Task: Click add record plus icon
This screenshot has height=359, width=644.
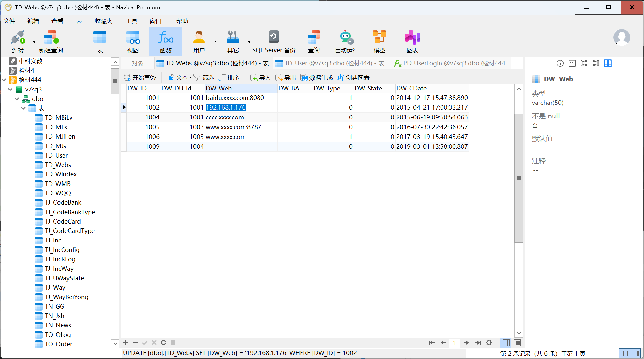Action: 126,342
